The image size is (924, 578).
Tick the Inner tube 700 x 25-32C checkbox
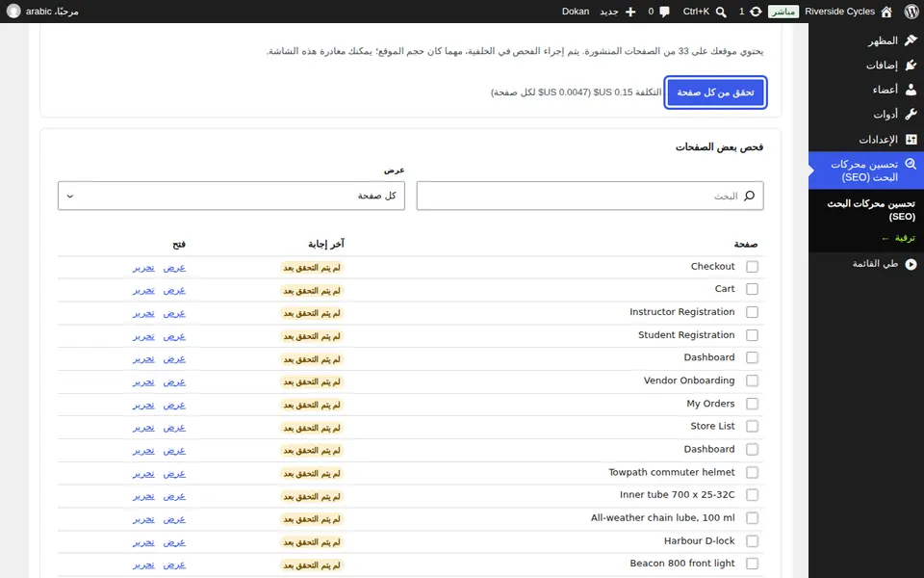tap(752, 495)
